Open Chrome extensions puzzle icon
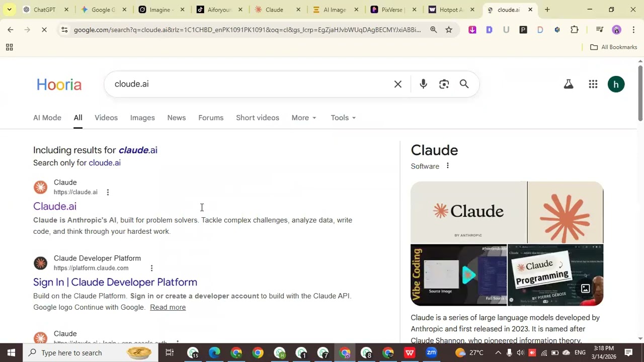The image size is (644, 362). [x=575, y=30]
